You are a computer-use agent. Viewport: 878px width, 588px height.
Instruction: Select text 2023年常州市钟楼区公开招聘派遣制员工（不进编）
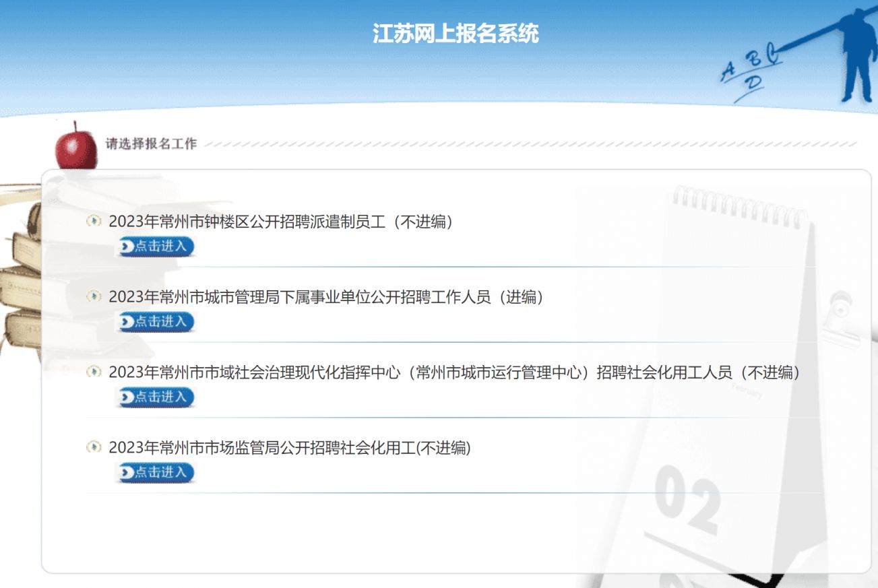[x=282, y=222]
